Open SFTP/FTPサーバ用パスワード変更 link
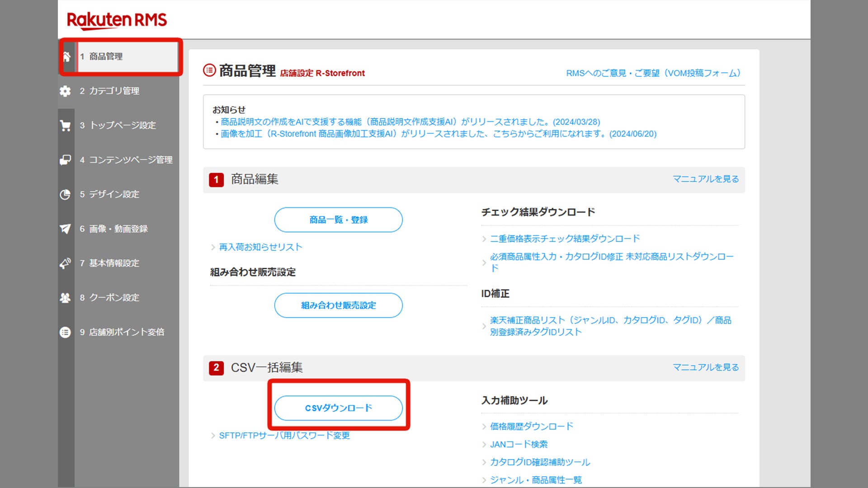The width and height of the screenshot is (868, 488). (x=284, y=436)
